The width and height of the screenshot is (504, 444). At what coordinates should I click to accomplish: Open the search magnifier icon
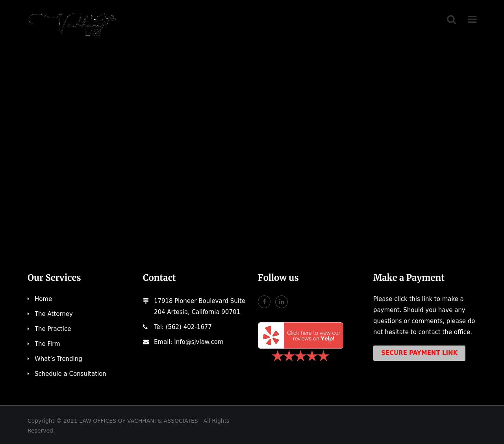pyautogui.click(x=451, y=20)
